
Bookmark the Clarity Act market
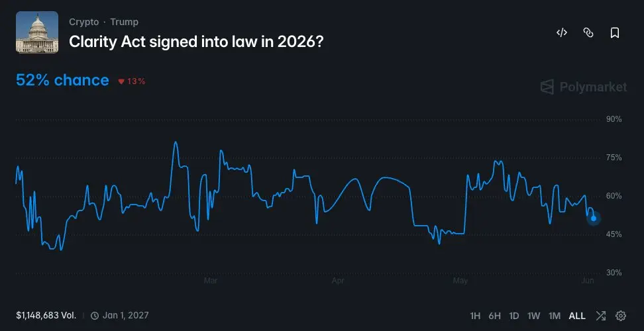click(614, 32)
